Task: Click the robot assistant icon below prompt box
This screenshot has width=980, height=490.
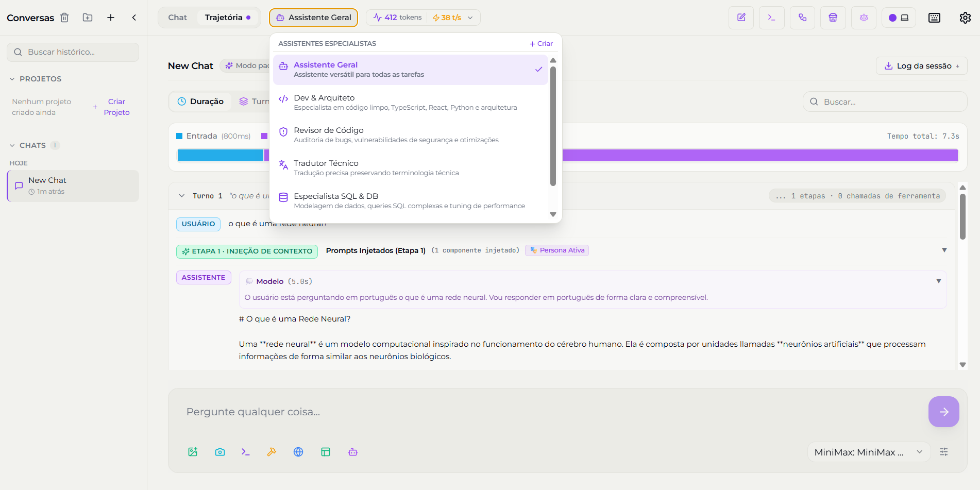Action: click(353, 452)
